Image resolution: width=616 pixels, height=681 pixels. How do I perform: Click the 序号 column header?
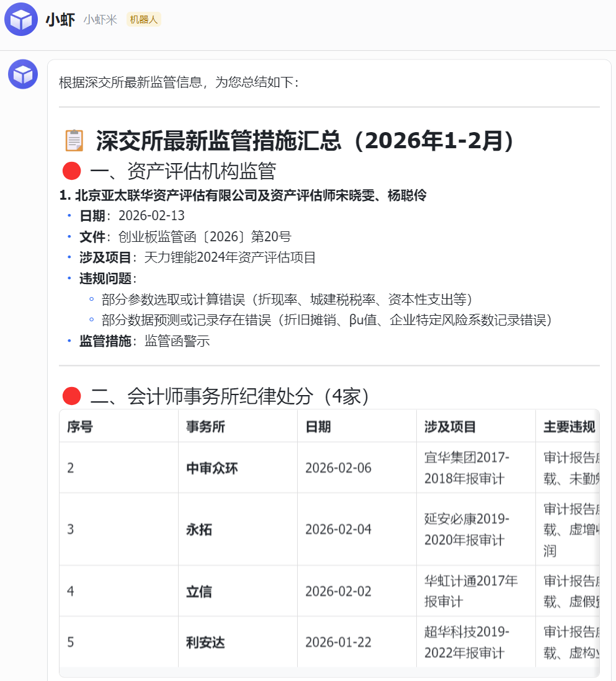click(118, 426)
